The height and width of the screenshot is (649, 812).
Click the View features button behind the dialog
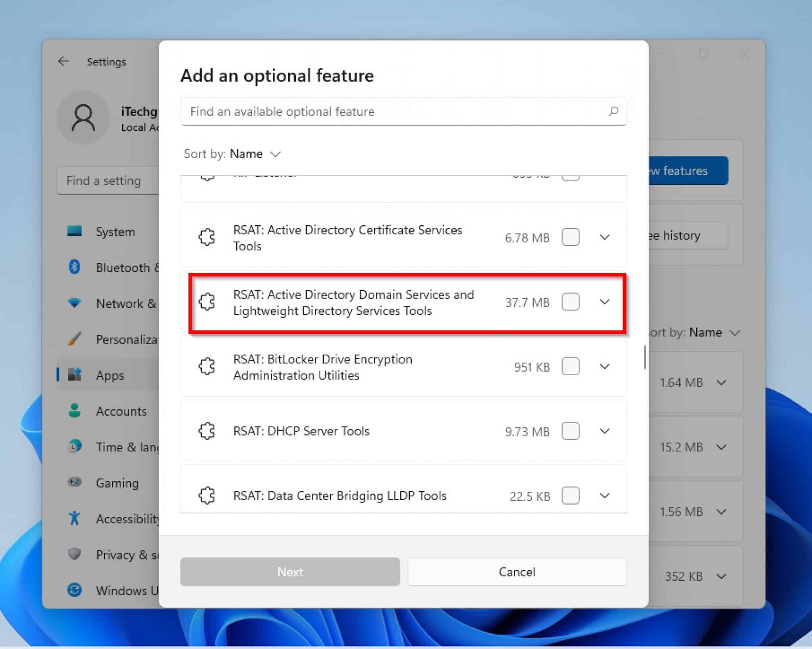click(689, 171)
